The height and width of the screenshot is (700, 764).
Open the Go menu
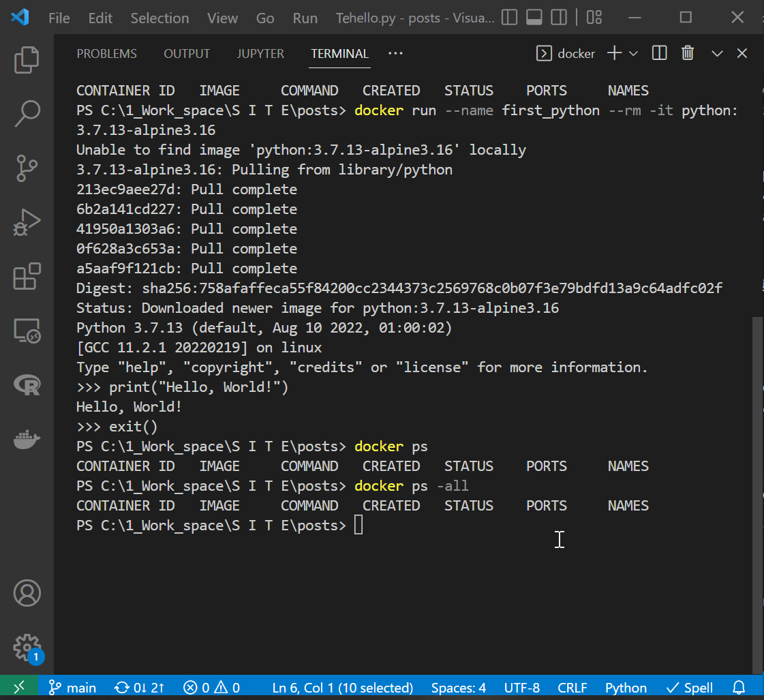point(265,18)
